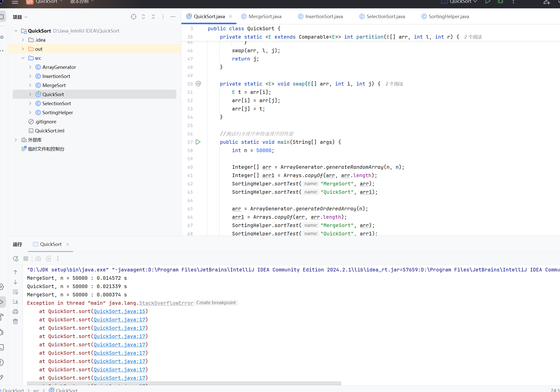Click Create breakpoint
This screenshot has width=560, height=392.
click(x=216, y=303)
